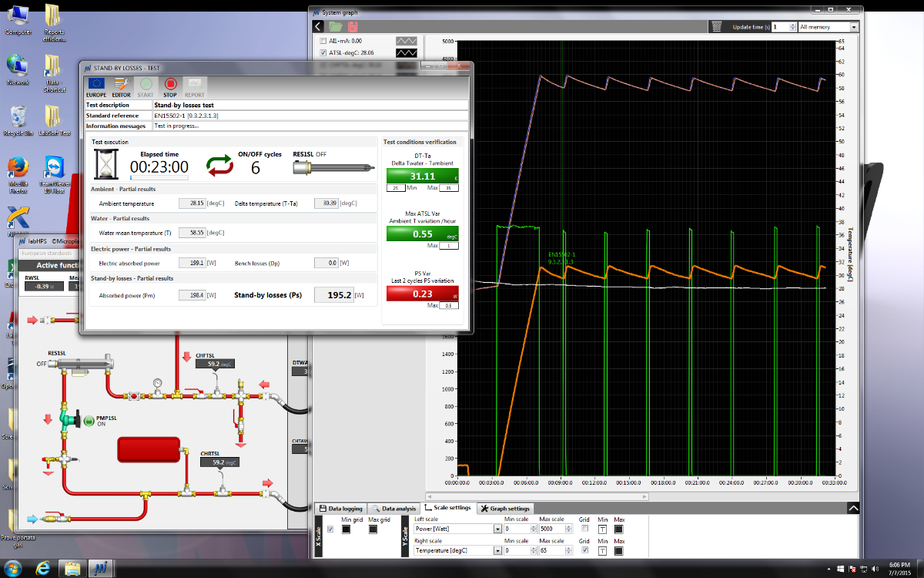Select the EUROPE standards flag icon

click(x=96, y=84)
